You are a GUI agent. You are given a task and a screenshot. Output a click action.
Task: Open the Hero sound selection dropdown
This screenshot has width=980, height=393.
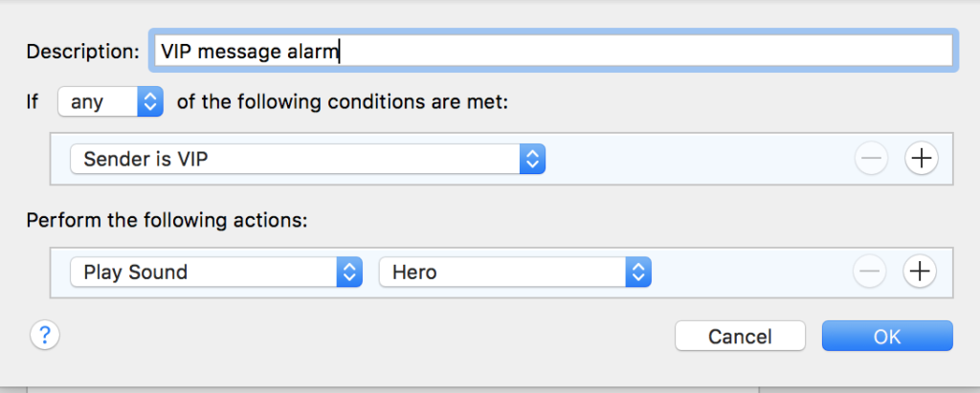(515, 272)
